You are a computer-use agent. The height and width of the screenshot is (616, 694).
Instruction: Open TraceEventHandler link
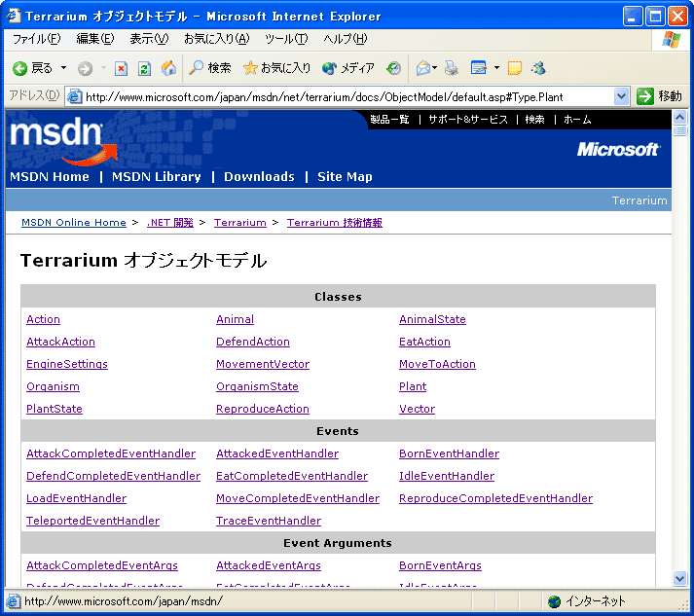[x=269, y=521]
